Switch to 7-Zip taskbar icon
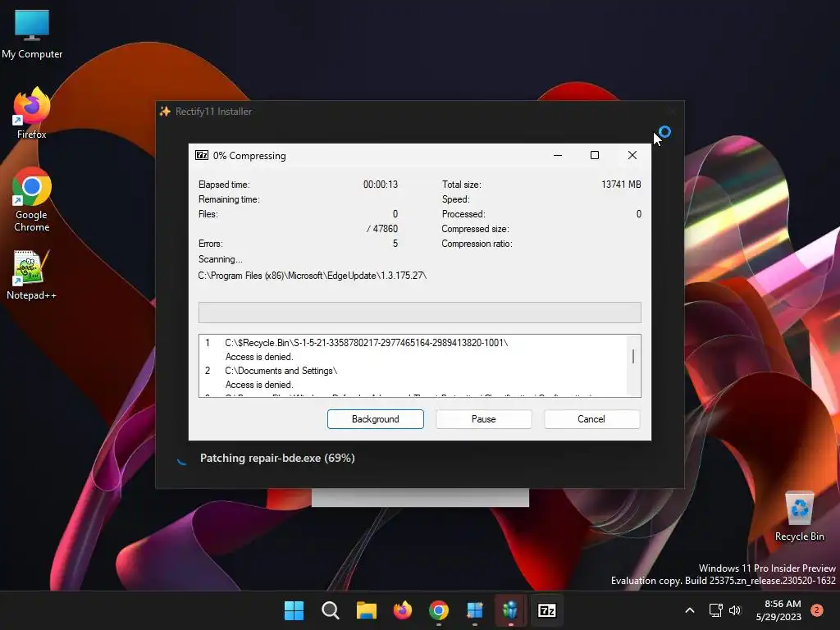840x630 pixels. tap(547, 610)
